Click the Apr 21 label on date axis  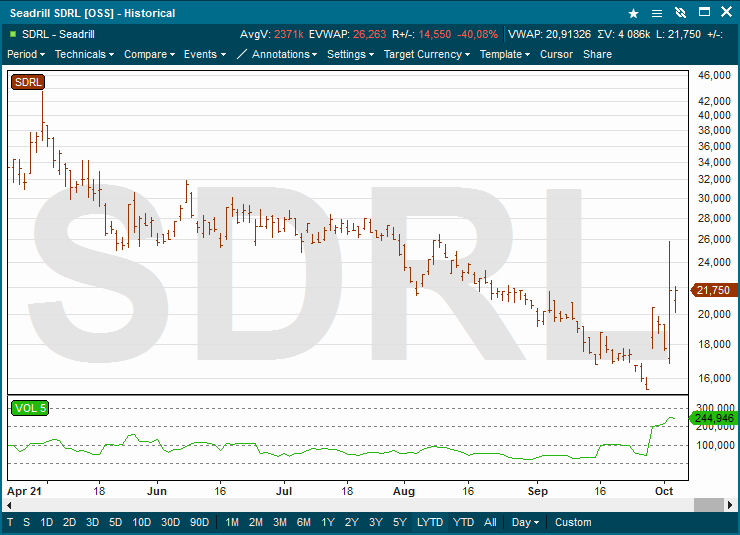tap(24, 491)
